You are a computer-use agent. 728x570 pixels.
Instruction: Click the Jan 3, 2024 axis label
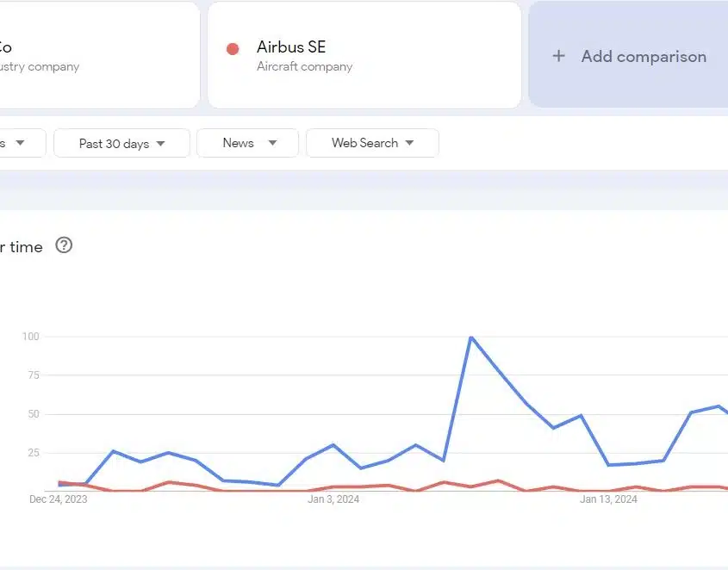click(x=333, y=499)
